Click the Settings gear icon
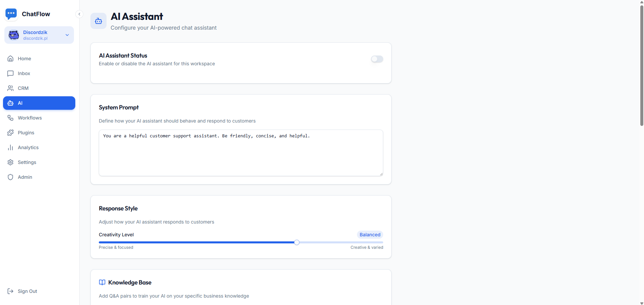Viewport: 644px width, 305px height. click(x=10, y=162)
